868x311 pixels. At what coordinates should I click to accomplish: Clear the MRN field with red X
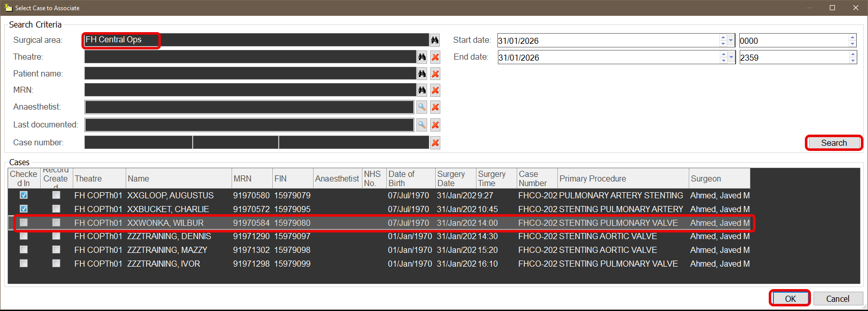coord(435,91)
